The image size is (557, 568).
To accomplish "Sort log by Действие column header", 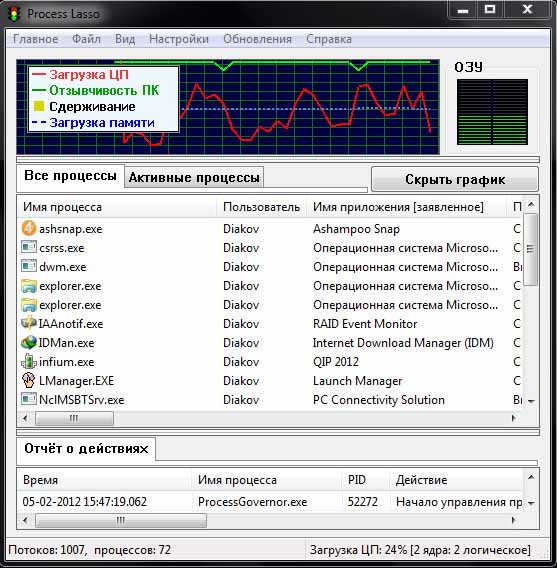I will [456, 480].
